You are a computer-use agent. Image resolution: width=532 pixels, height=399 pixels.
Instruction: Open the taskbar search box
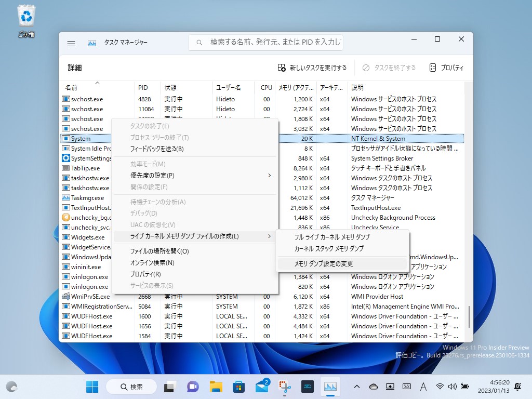[131, 387]
